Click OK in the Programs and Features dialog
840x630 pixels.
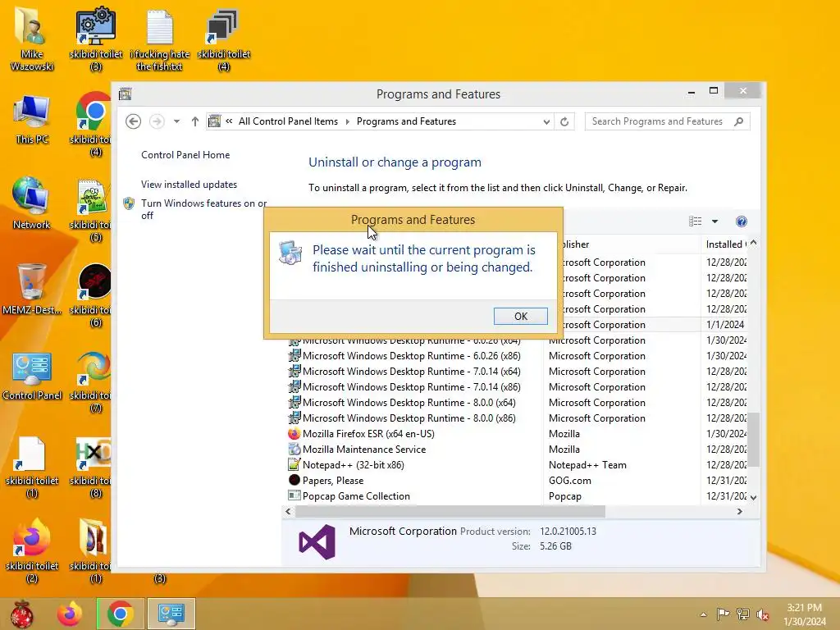520,316
